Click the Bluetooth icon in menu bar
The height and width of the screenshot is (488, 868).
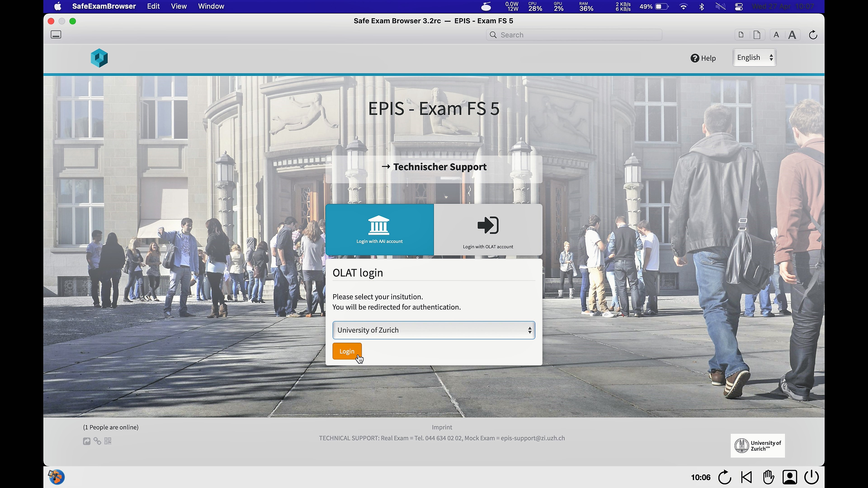click(x=702, y=6)
